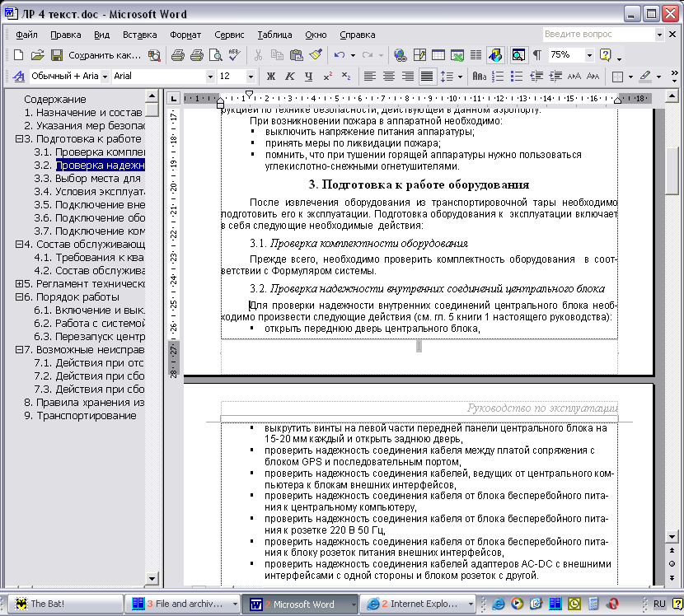684x616 pixels.
Task: Expand section 5. Регламент техническо
Action: (19, 284)
